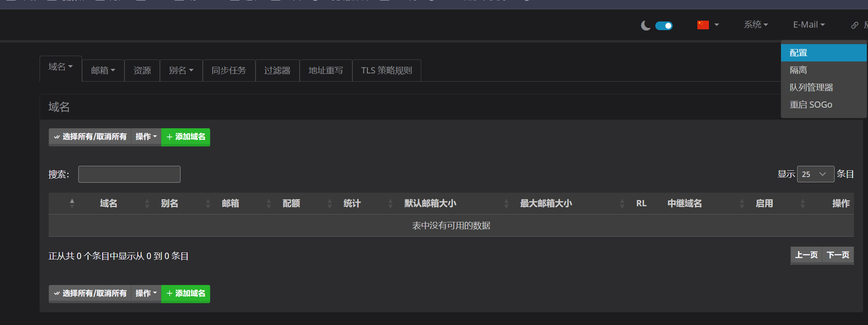This screenshot has height=325, width=868.
Task: Toggle the dark mode switch
Action: [664, 26]
